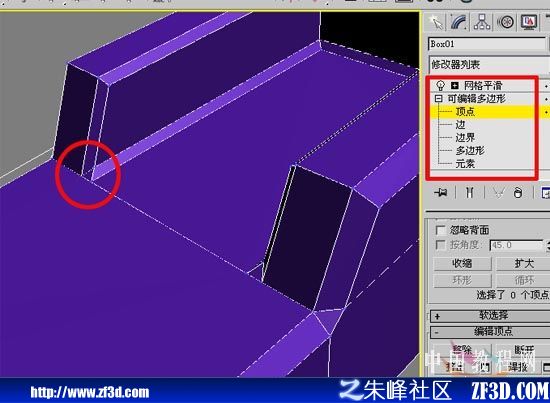
Task: Open the Motion panel wheel icon
Action: click(x=505, y=22)
